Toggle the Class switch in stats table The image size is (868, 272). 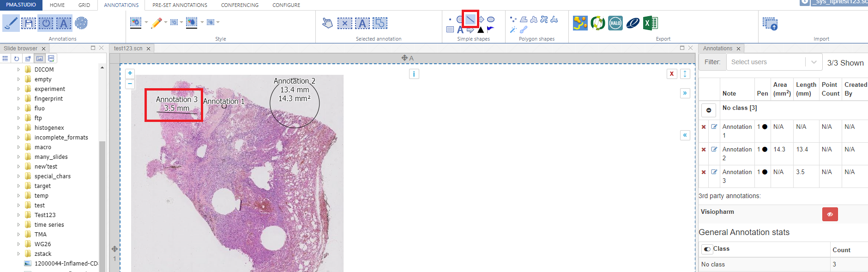pos(707,249)
